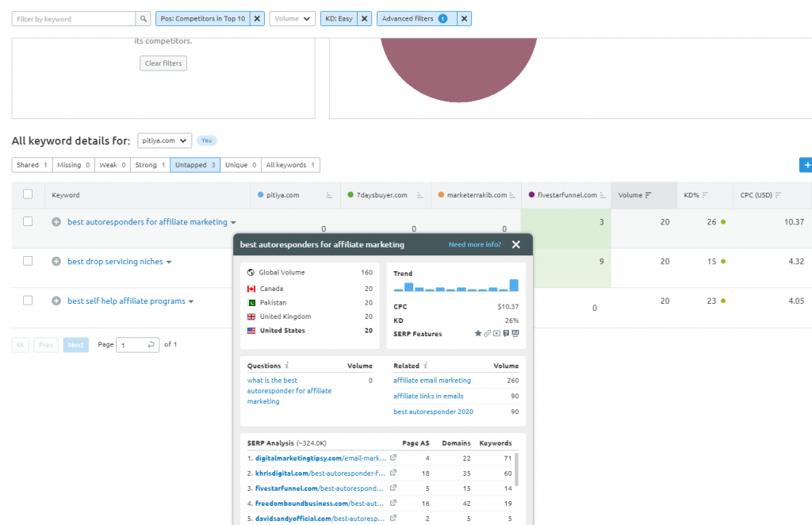Click plus icon beside best self help affiliate programs

pyautogui.click(x=56, y=301)
